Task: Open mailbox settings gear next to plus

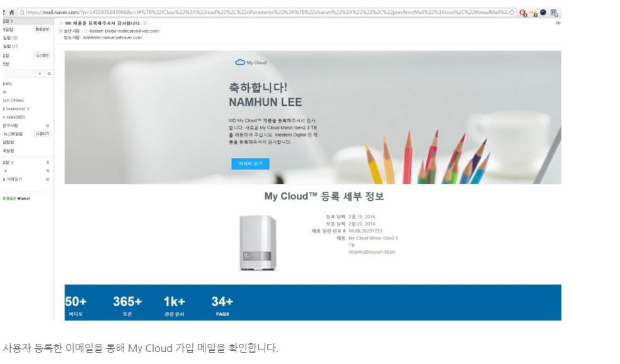Action: 49,74
